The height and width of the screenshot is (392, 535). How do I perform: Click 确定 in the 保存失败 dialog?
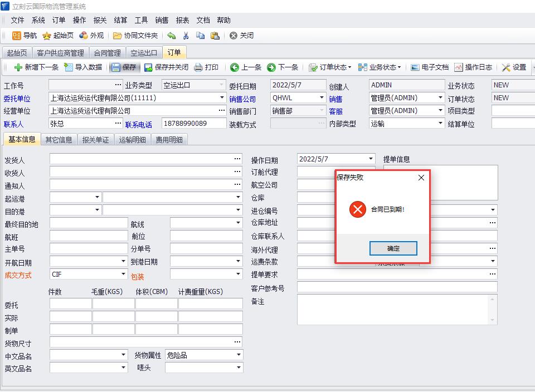(x=393, y=248)
